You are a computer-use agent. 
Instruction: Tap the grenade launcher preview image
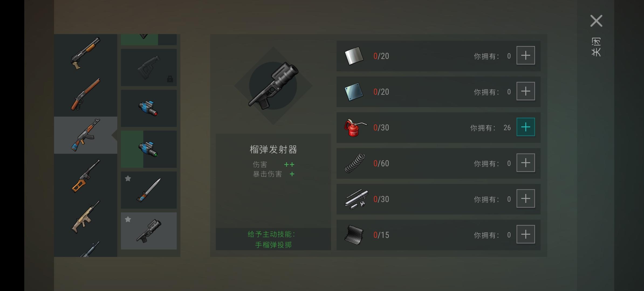[x=273, y=86]
